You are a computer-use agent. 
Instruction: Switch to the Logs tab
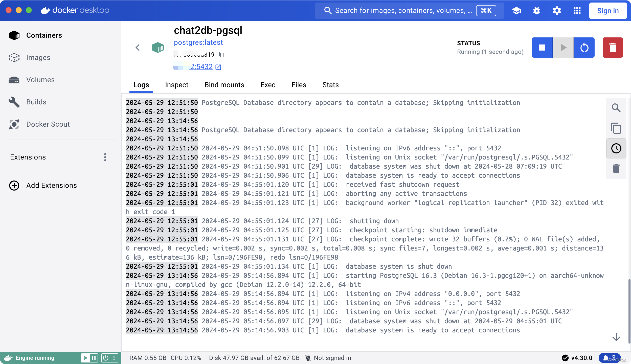pos(141,85)
